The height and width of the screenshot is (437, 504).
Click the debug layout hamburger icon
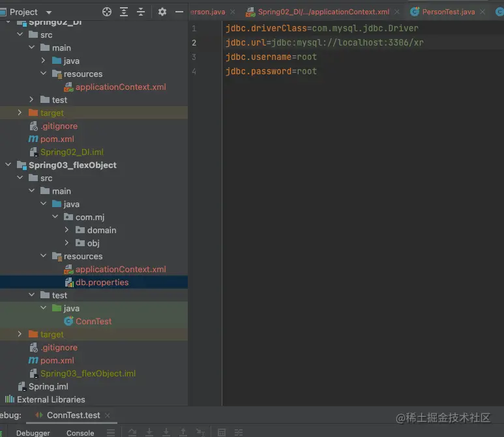coord(111,432)
